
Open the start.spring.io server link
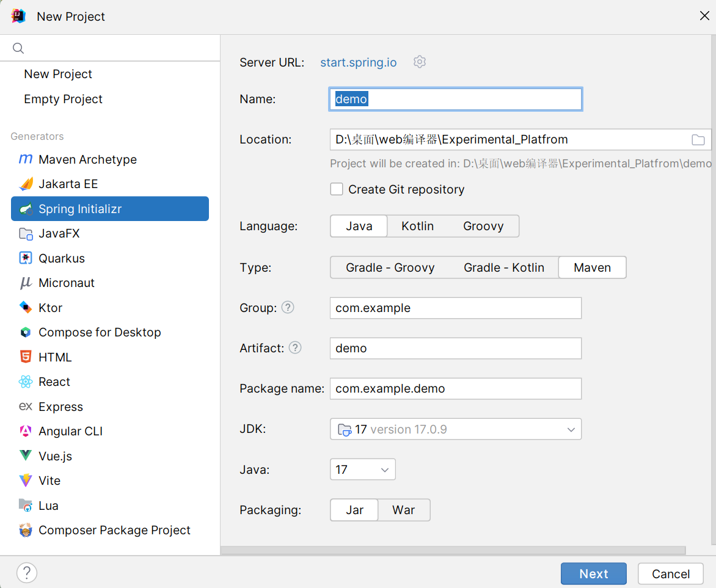[358, 62]
